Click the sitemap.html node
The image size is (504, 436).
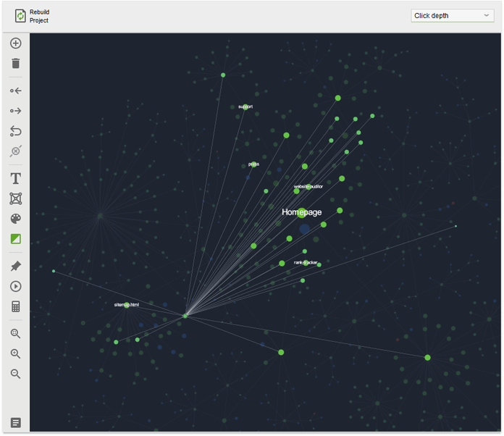pyautogui.click(x=126, y=305)
